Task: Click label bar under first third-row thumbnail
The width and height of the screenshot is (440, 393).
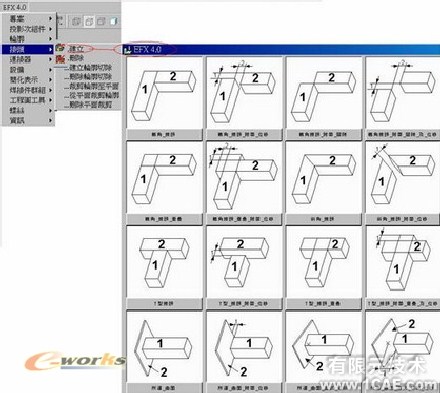Action: click(x=164, y=304)
